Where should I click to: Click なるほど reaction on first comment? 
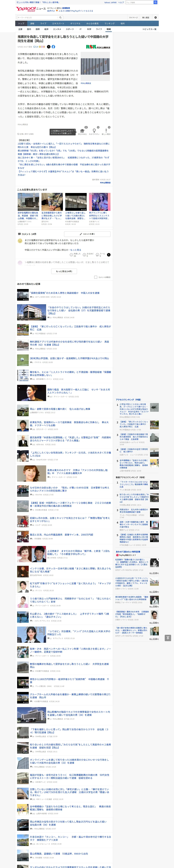[x=88, y=255]
